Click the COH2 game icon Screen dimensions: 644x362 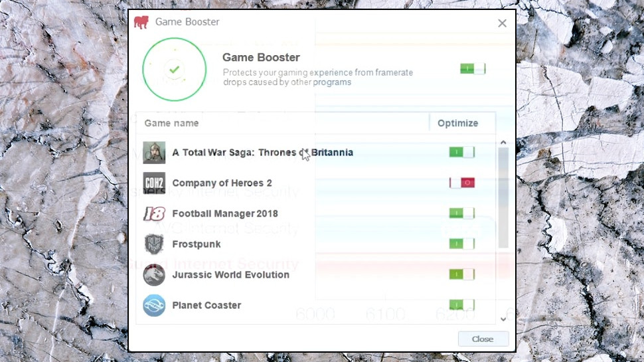point(154,183)
